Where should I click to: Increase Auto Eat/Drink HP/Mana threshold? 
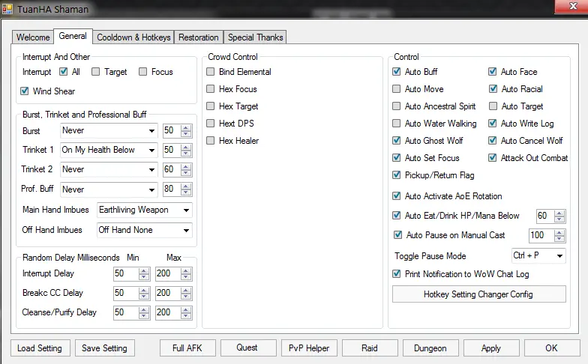pyautogui.click(x=559, y=213)
